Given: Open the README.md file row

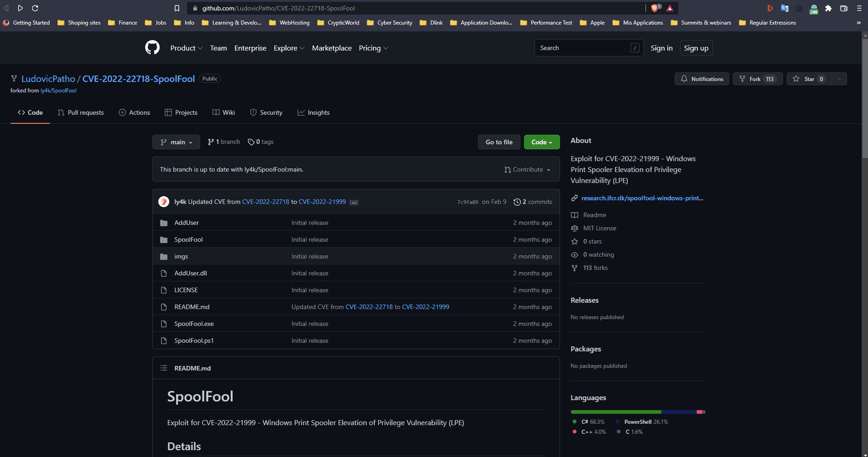Looking at the screenshot, I should click(356, 307).
